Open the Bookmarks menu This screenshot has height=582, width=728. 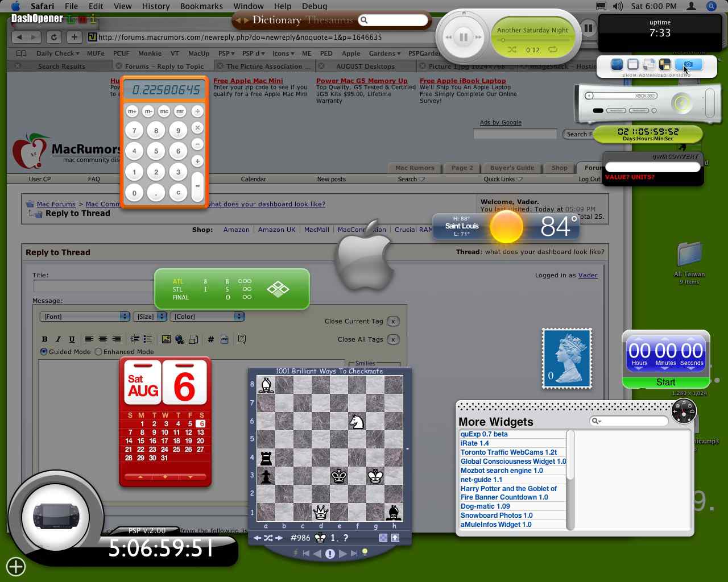(x=201, y=6)
